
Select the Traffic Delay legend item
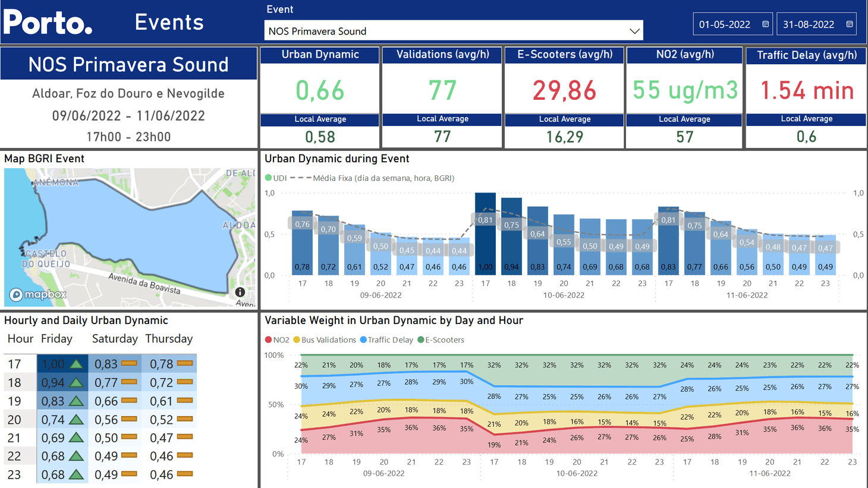coord(386,340)
